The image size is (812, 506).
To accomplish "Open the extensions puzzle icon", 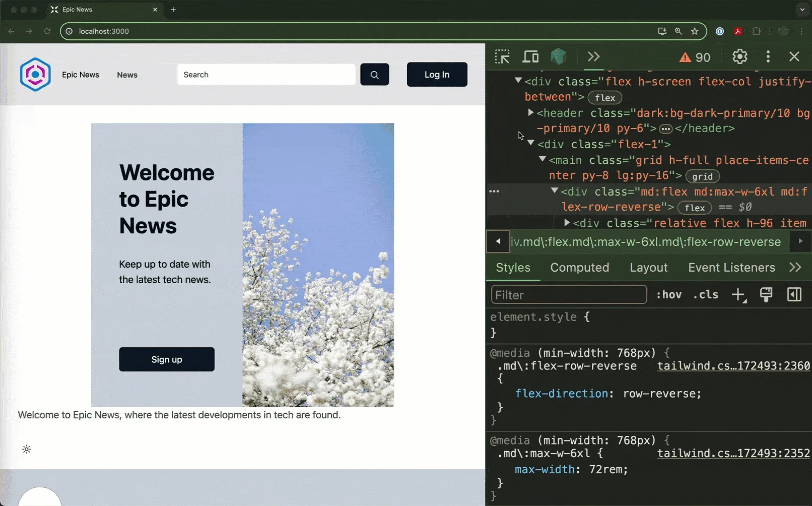I will point(756,31).
